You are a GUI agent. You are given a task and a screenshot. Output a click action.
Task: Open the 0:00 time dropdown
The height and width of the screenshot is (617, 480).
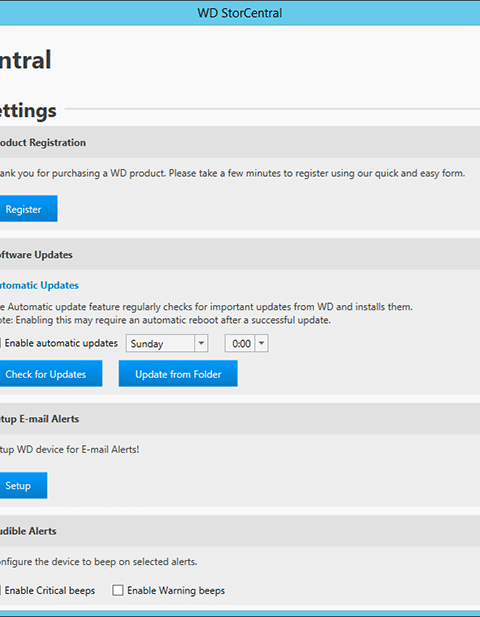click(246, 344)
